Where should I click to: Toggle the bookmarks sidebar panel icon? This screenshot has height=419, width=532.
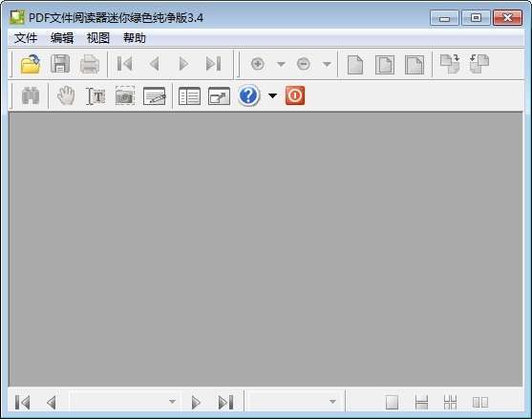click(x=189, y=96)
